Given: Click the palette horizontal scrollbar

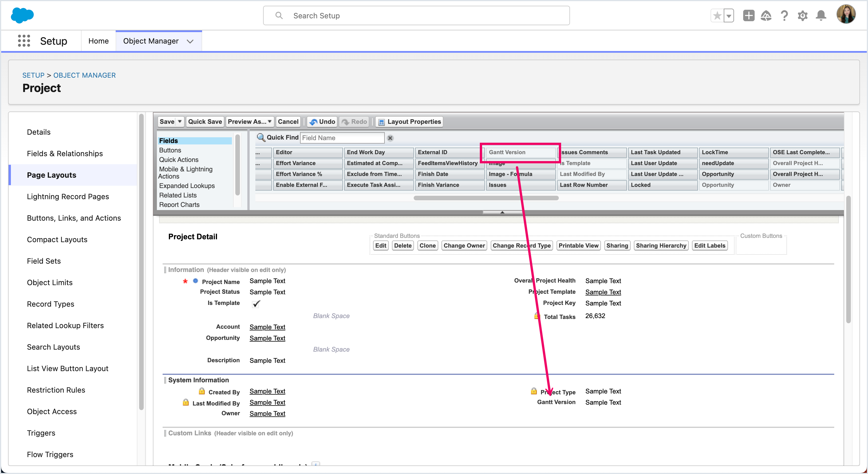Looking at the screenshot, I should (x=486, y=198).
